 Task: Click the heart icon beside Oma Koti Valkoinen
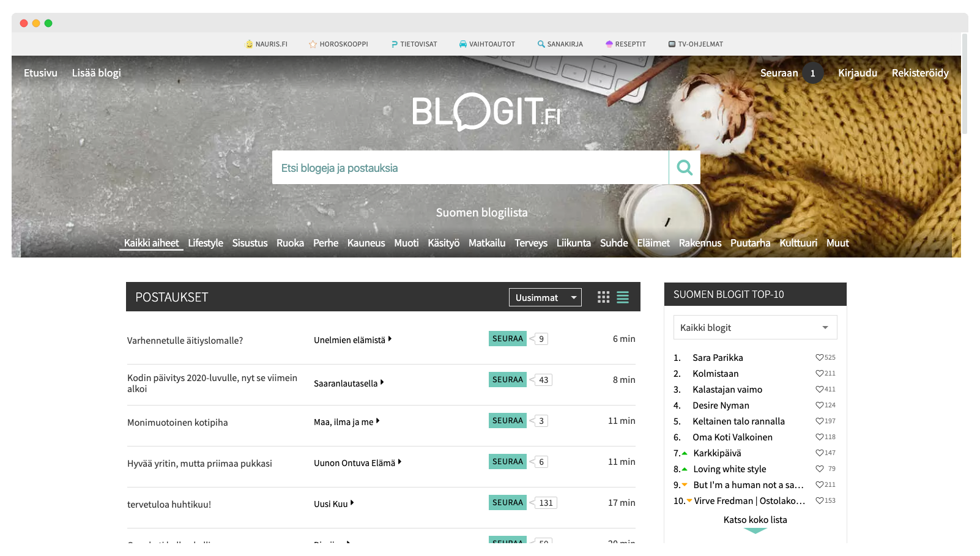(819, 437)
